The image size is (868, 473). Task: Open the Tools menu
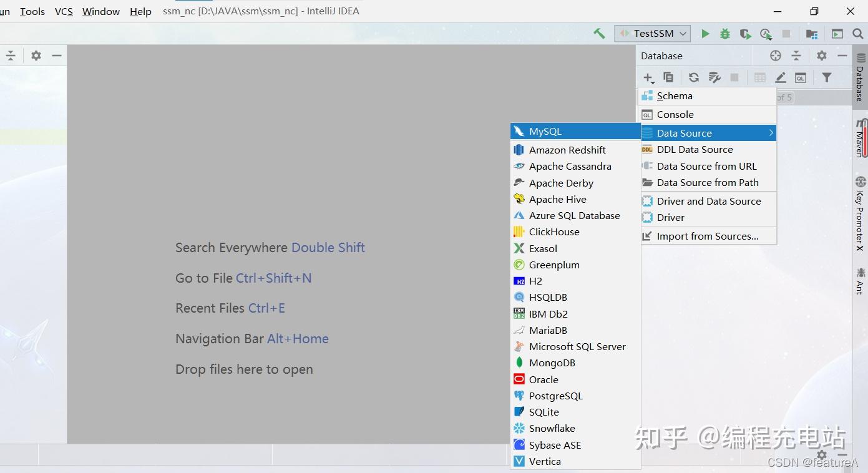point(32,11)
